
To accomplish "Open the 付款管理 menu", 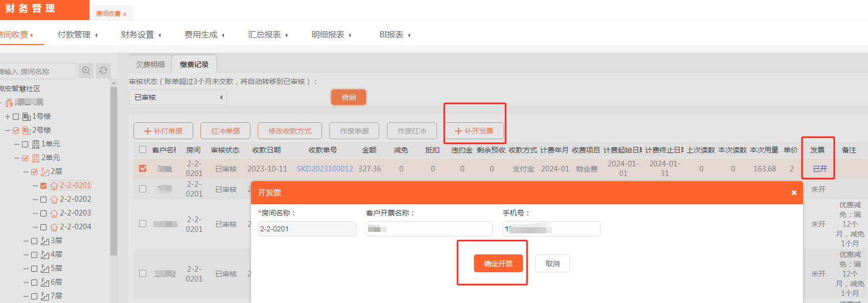I will tap(77, 35).
